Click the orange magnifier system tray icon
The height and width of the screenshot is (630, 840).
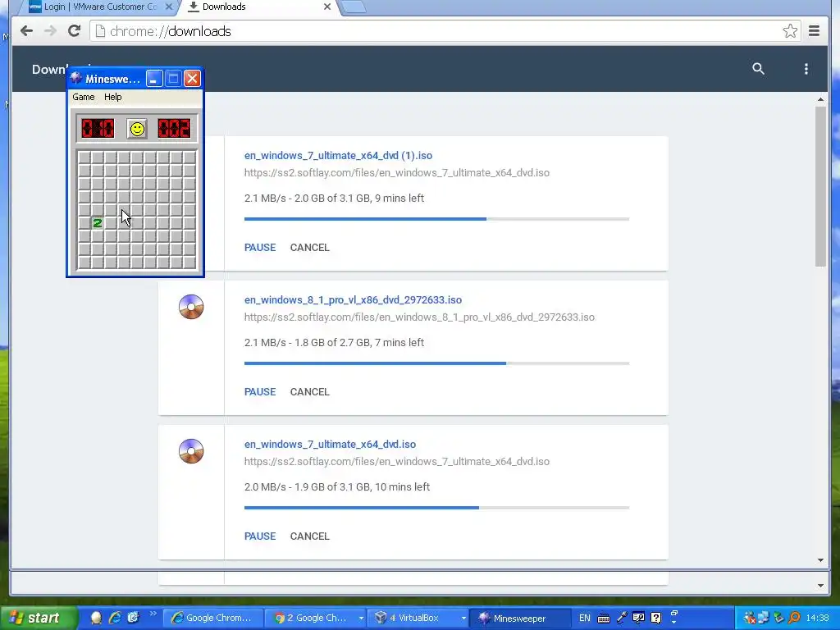(794, 618)
